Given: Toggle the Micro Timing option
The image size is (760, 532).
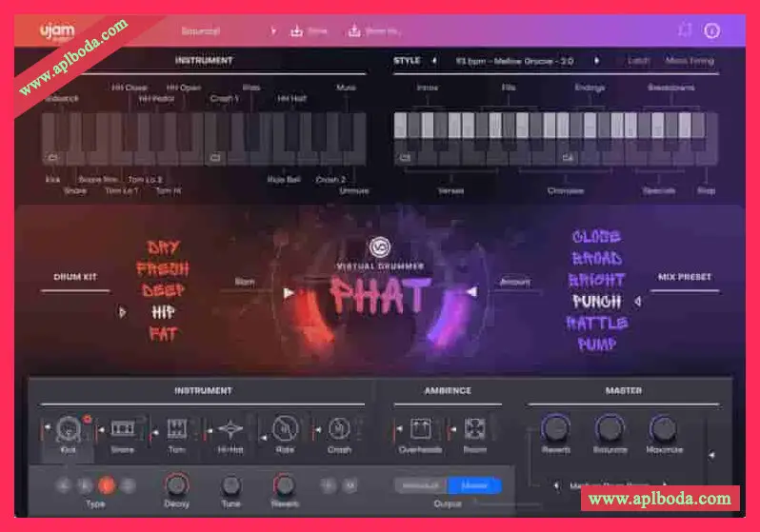Looking at the screenshot, I should [690, 61].
